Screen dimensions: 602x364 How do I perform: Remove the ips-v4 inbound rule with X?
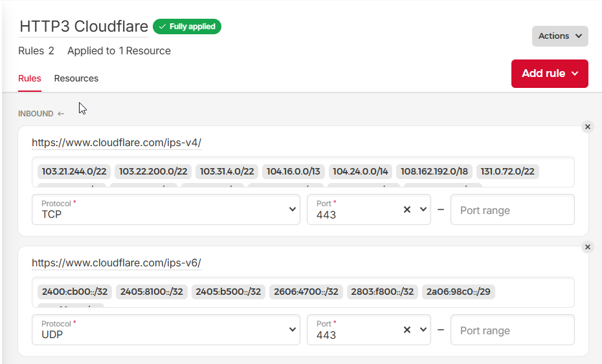pos(587,127)
